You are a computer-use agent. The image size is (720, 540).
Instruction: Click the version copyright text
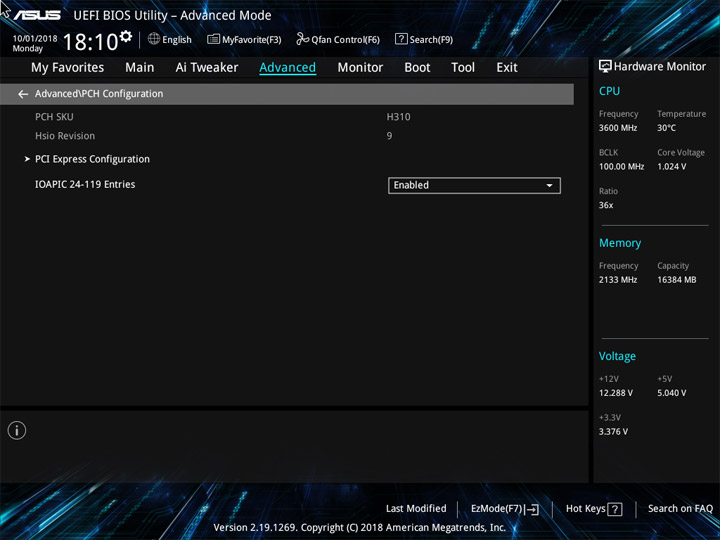pos(360,528)
